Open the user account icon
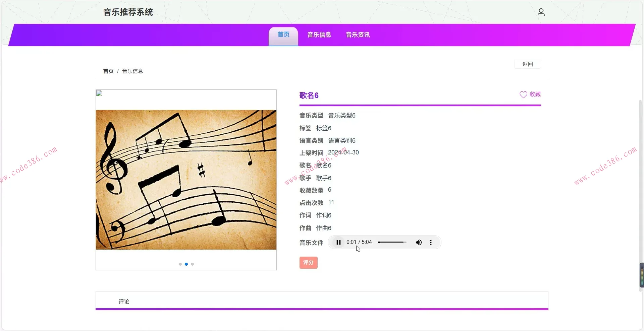Screen dimensions: 644x331 pyautogui.click(x=541, y=12)
